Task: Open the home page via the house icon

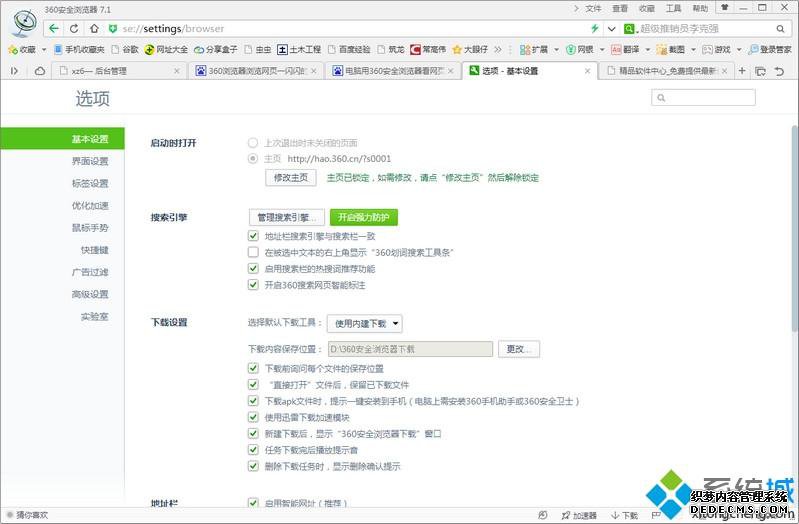Action: (x=94, y=29)
